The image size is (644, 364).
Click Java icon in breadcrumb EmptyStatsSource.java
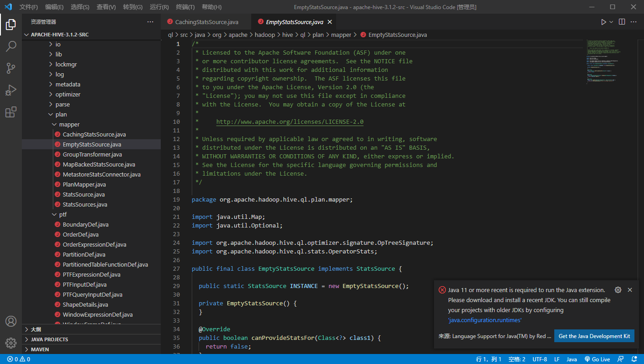(363, 35)
